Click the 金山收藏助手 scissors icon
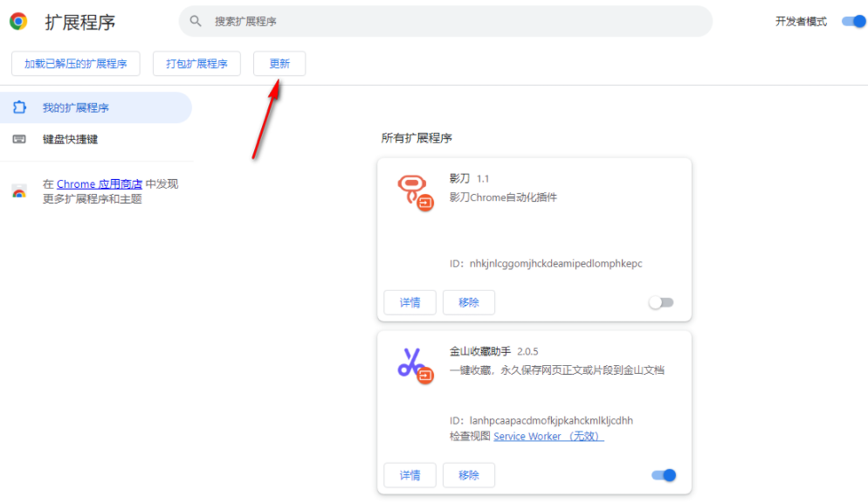868x504 pixels. point(415,366)
